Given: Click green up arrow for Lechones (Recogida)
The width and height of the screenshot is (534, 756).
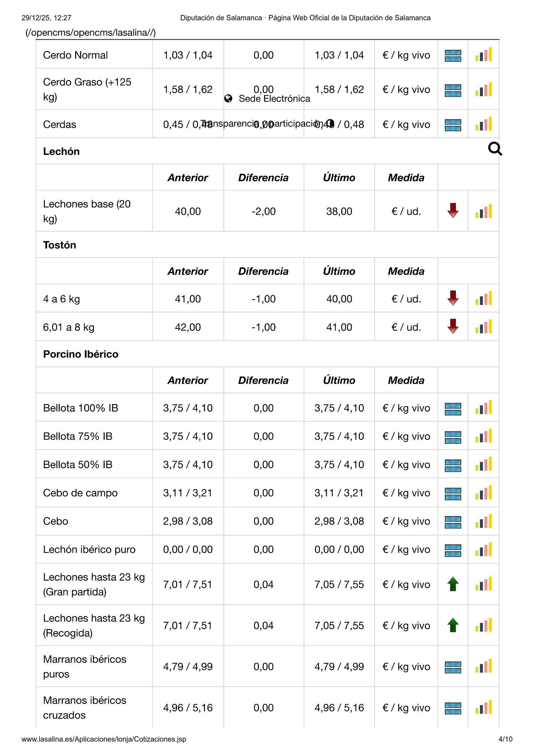Looking at the screenshot, I should pos(453,625).
